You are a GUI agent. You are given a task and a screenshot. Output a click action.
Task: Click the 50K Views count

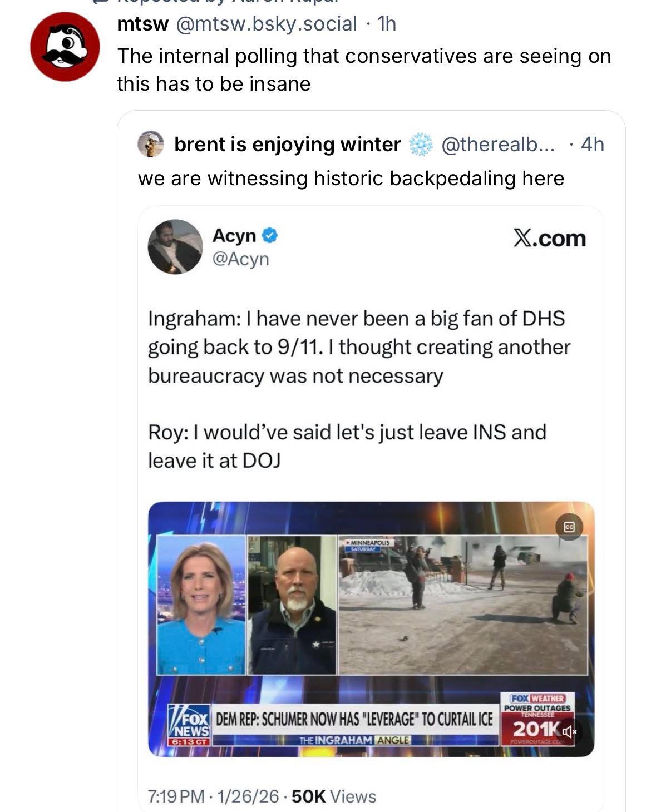333,796
